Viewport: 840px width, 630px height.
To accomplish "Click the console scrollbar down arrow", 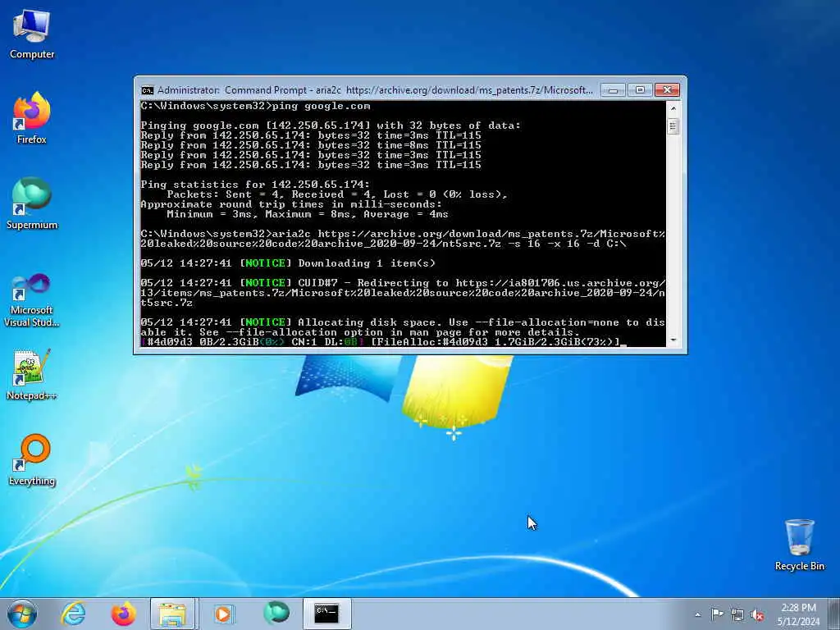I will point(673,340).
